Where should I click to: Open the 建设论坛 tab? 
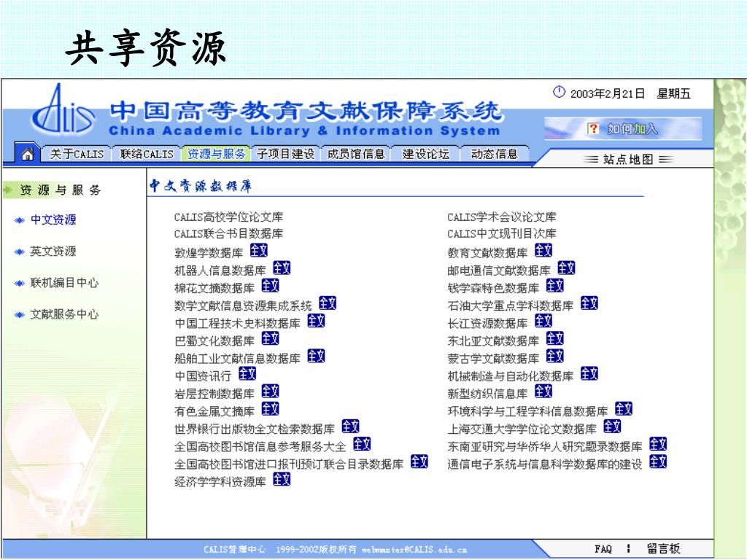[x=425, y=154]
